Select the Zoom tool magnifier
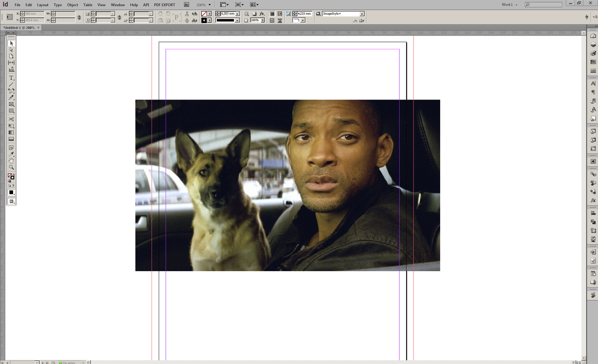Image resolution: width=598 pixels, height=364 pixels. tap(11, 167)
